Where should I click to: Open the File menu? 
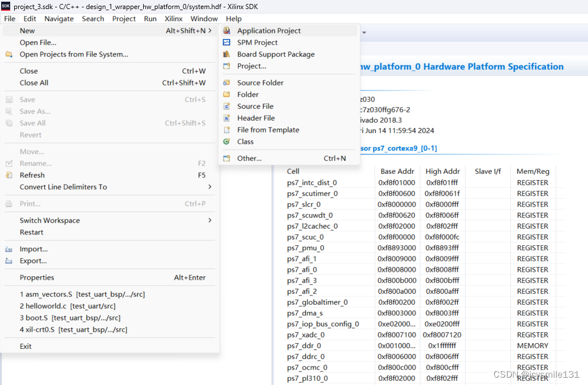tap(10, 19)
